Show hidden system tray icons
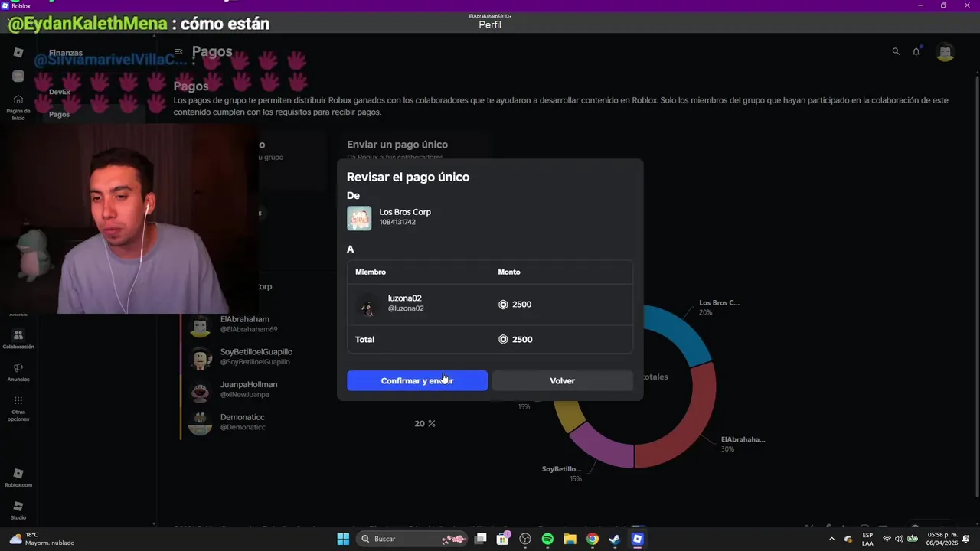The height and width of the screenshot is (551, 980). (x=831, y=539)
